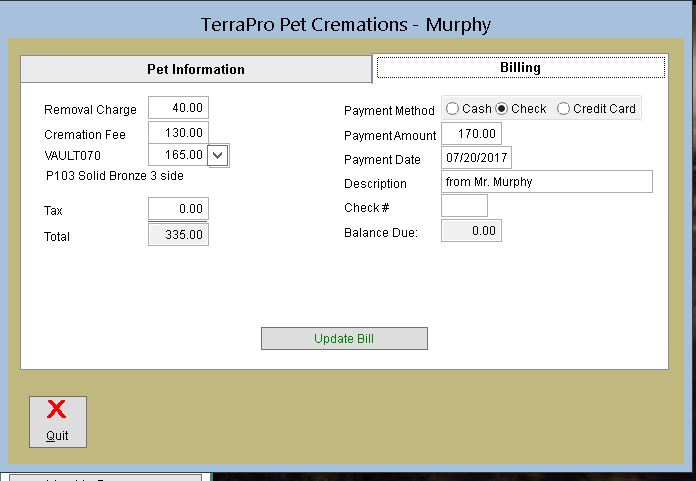Edit the Description text box
This screenshot has height=481, width=696.
pos(547,181)
